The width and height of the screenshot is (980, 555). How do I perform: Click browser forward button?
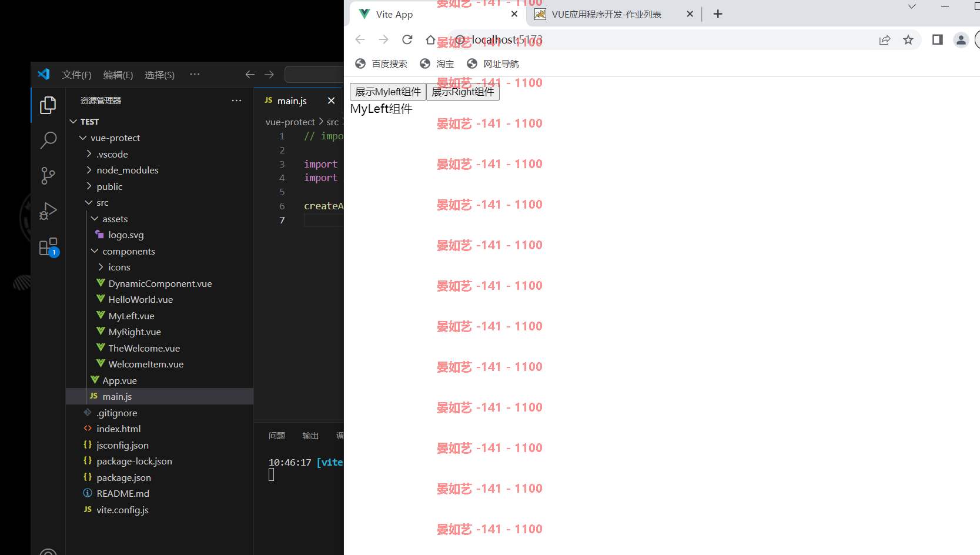pyautogui.click(x=383, y=39)
